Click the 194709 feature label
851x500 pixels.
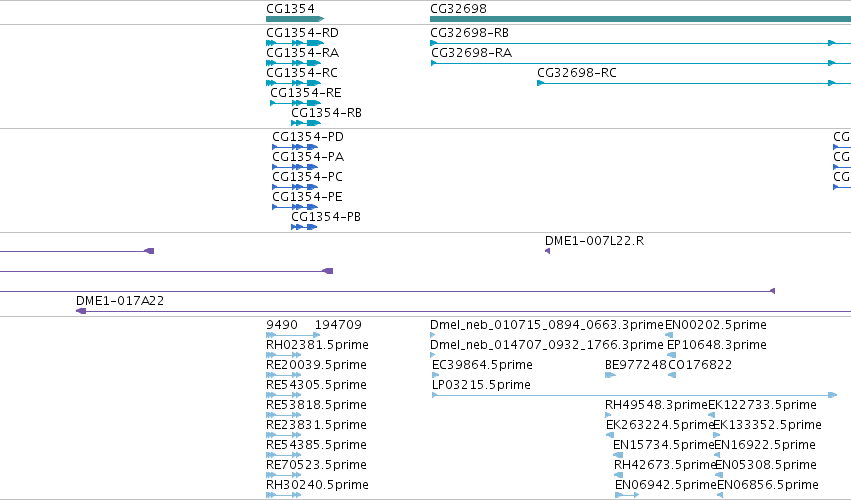[338, 325]
